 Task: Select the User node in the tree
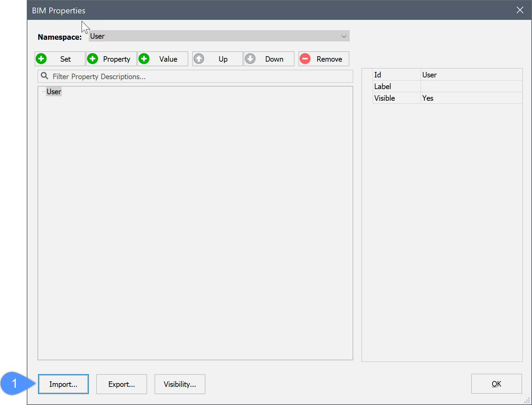[54, 92]
